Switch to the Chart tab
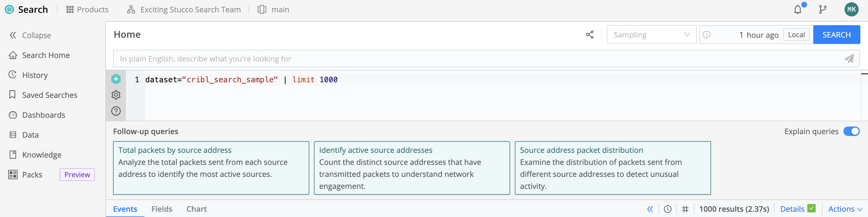 pyautogui.click(x=197, y=209)
